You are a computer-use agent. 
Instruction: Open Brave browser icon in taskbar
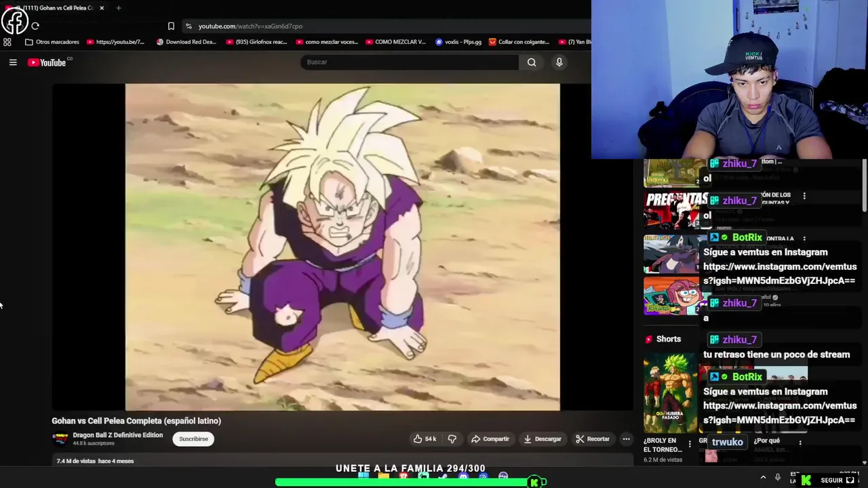[x=403, y=477]
